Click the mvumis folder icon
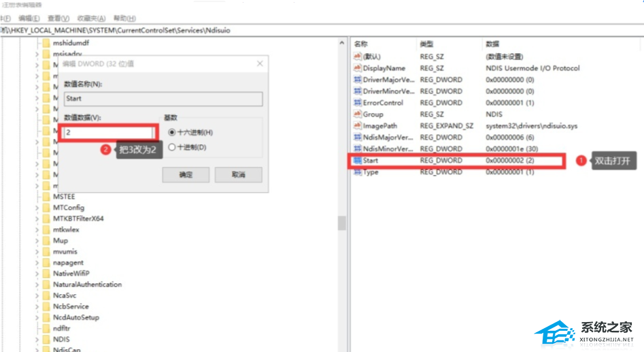The image size is (644, 352). [x=46, y=251]
